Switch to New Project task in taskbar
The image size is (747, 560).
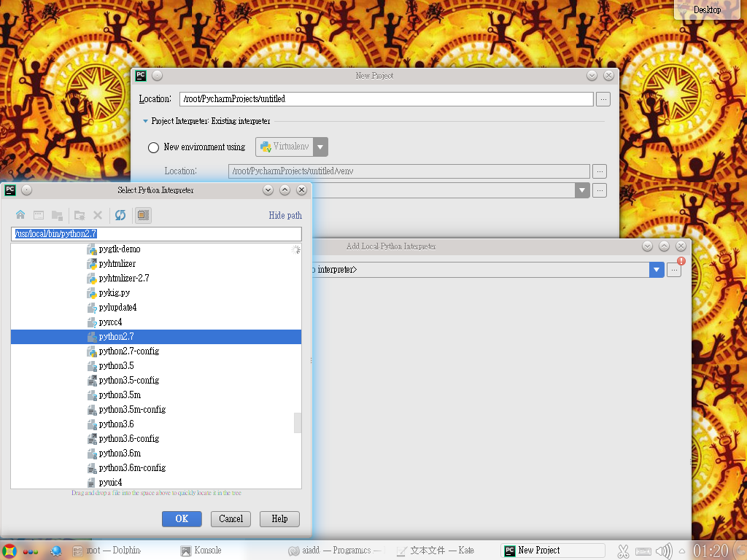click(553, 551)
